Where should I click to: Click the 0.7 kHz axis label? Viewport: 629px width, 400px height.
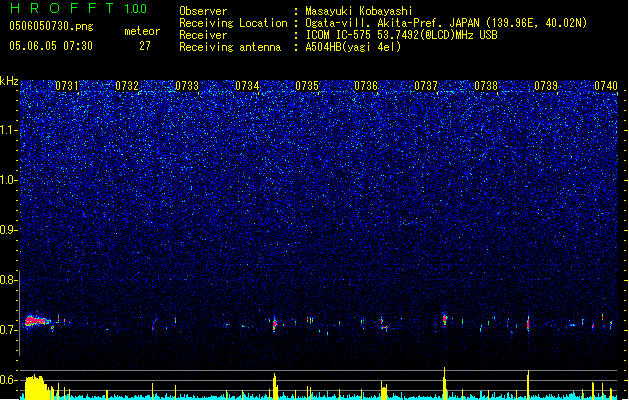pos(8,330)
